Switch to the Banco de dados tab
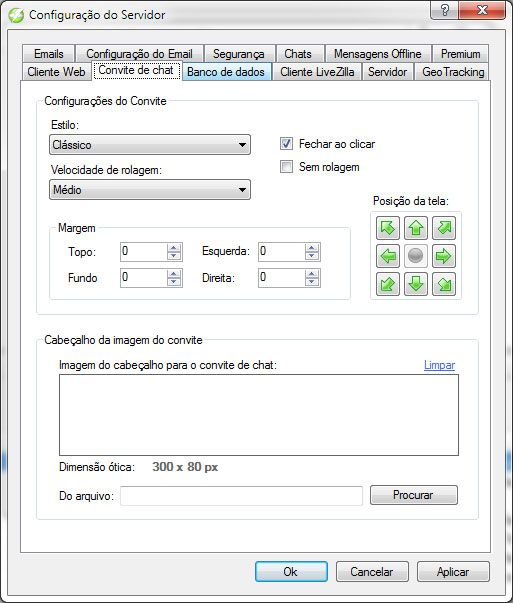The height and width of the screenshot is (603, 513). [226, 72]
